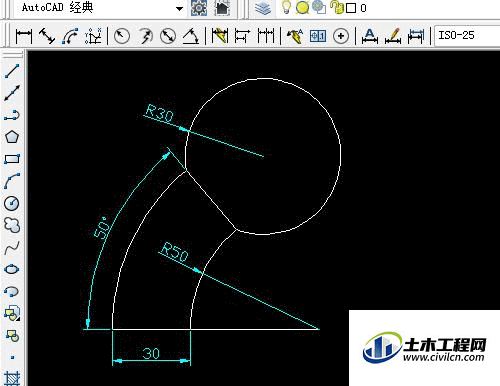Open www.civilcn.com watermark link
500x386 pixels.
click(x=443, y=358)
